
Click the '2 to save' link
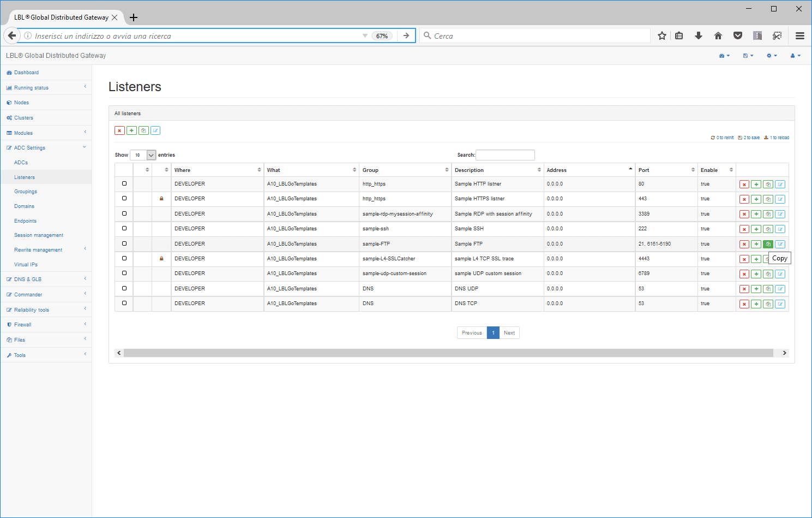point(749,138)
